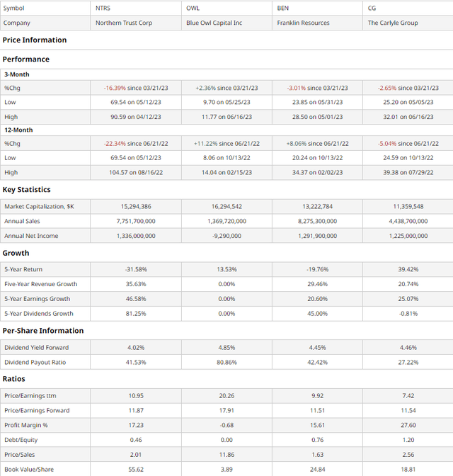Image resolution: width=453 pixels, height=476 pixels.
Task: Click 32.01 on 06/16/23 high value
Action: point(408,117)
